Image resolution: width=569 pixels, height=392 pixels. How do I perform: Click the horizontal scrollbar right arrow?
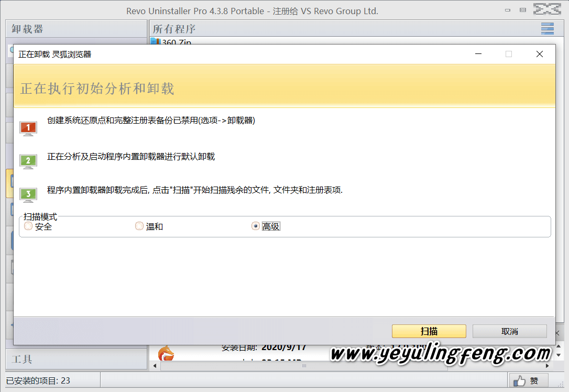[x=547, y=366]
